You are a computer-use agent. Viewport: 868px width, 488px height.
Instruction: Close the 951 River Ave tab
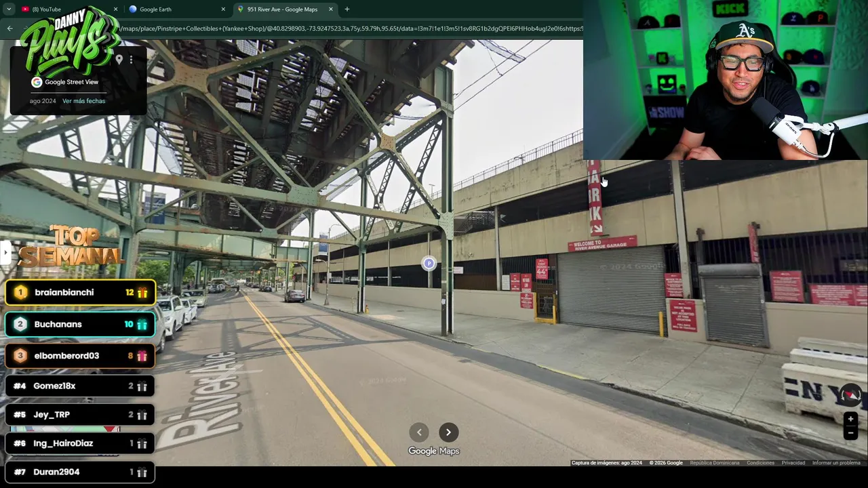331,9
